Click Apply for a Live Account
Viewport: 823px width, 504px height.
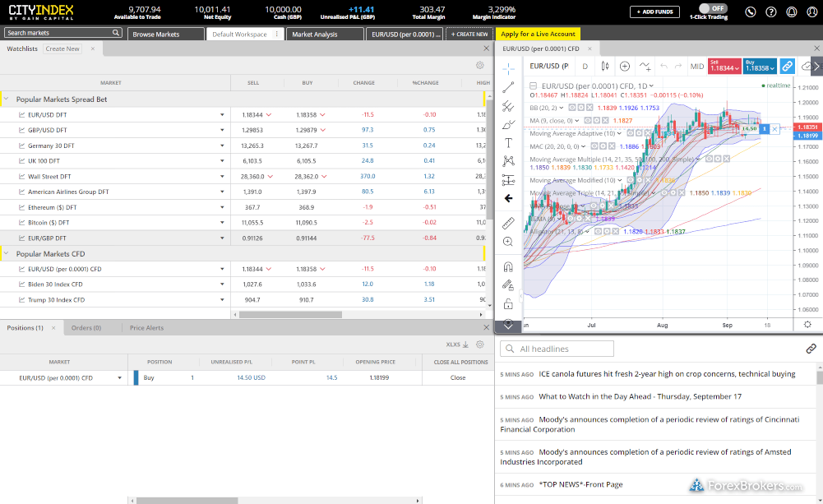(x=538, y=34)
